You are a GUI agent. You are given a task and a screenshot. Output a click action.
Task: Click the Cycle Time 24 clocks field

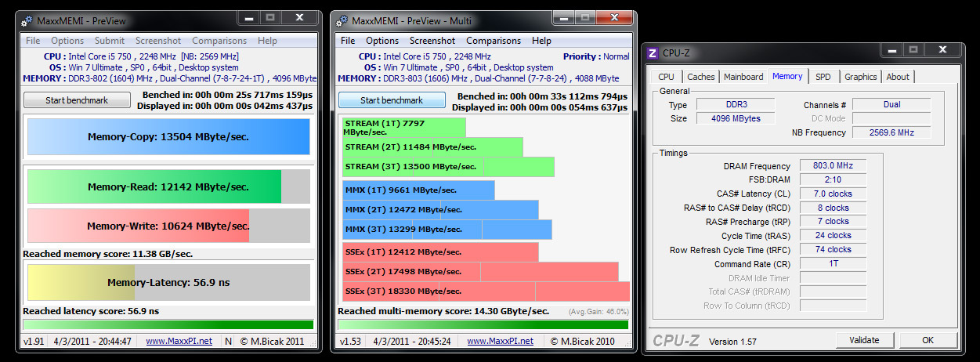coord(834,236)
